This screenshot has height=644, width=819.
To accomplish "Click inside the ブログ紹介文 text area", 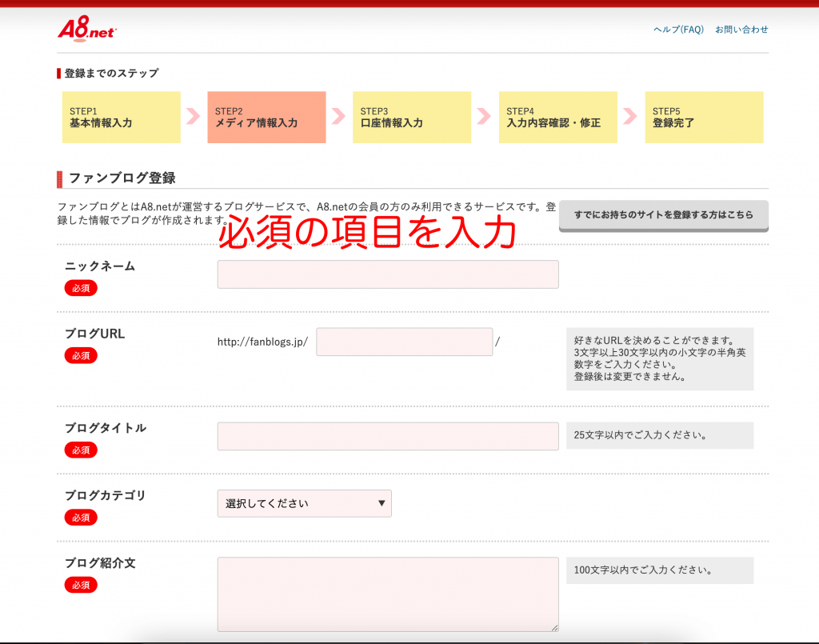I will coord(388,594).
